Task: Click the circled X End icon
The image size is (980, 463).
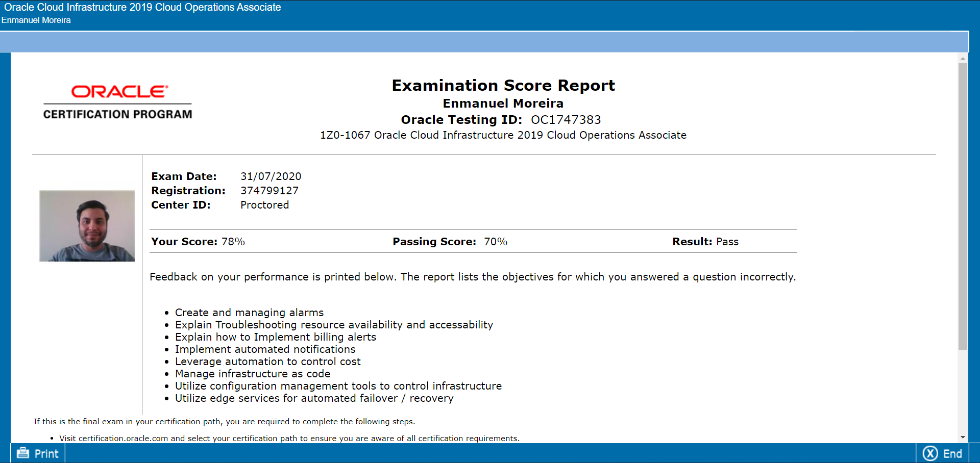Action: pyautogui.click(x=930, y=453)
